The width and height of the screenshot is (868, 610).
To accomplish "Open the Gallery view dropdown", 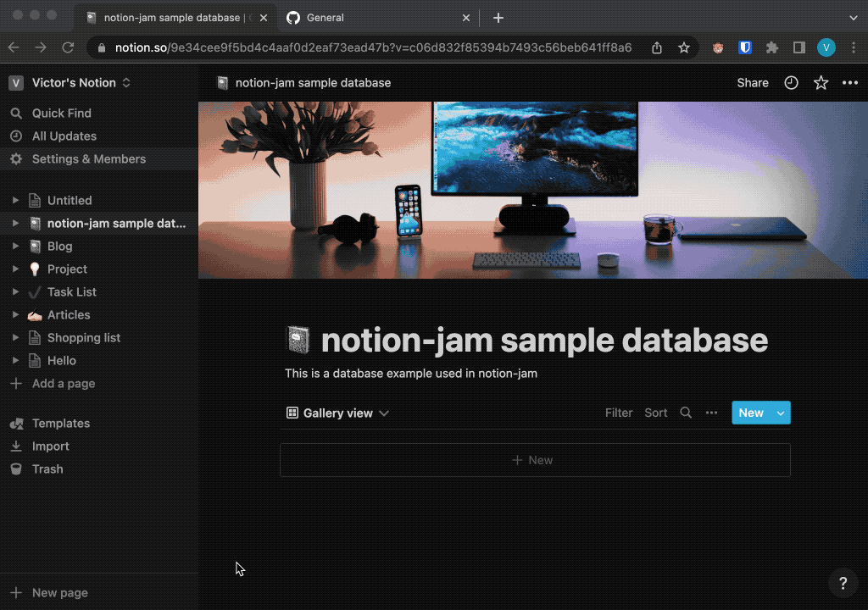I will pyautogui.click(x=337, y=413).
